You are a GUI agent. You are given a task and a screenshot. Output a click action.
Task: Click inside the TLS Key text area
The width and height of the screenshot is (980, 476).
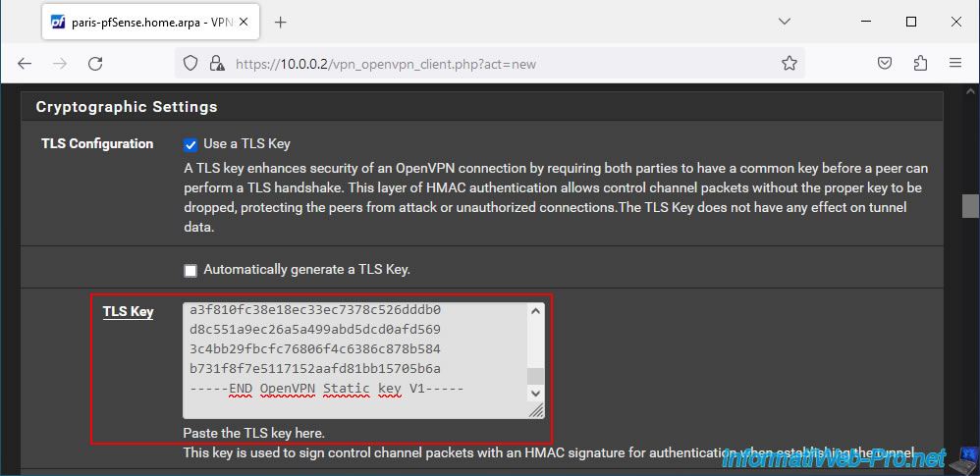356,360
